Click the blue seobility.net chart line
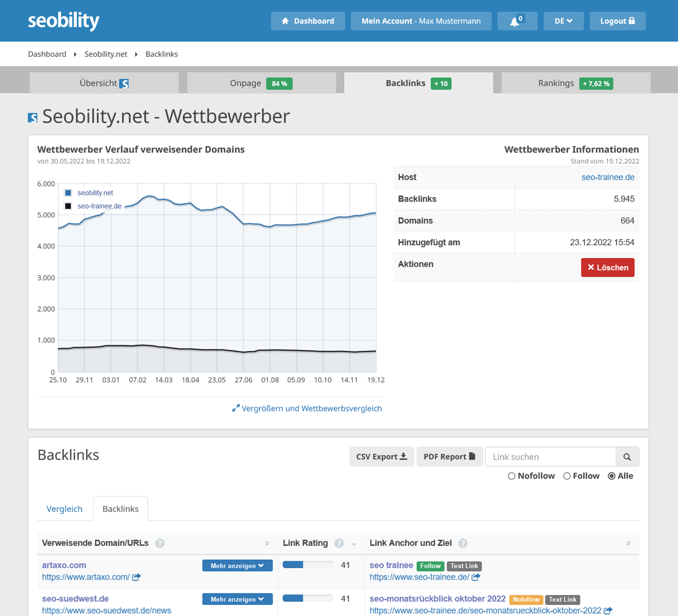The height and width of the screenshot is (616, 678). [x=243, y=224]
